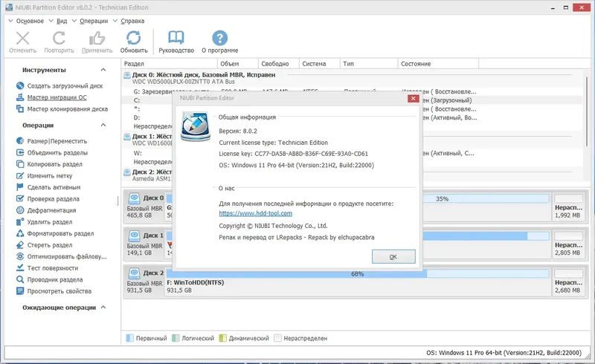Screen dimensions: 595x364
Task: Select Объединить разделы operation
Action: click(57, 153)
